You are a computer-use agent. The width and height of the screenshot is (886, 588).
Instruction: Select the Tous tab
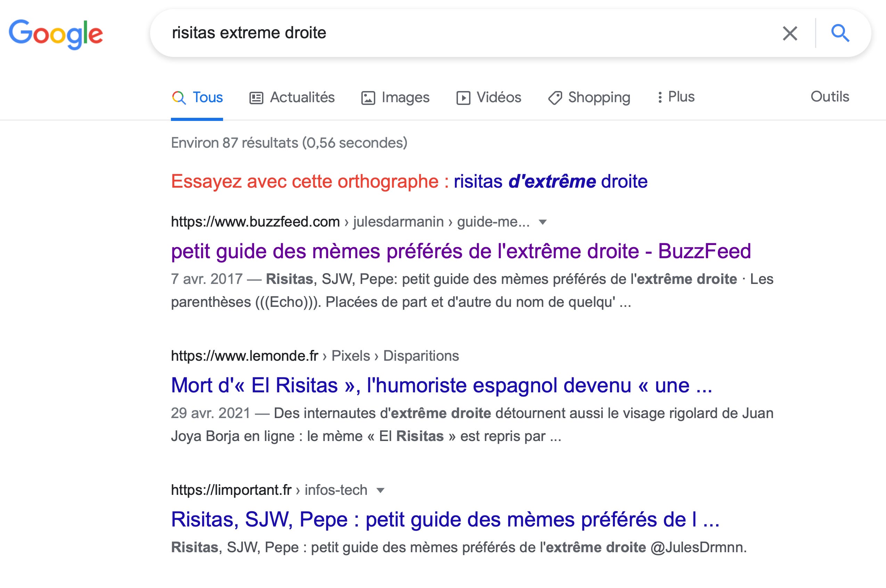point(197,98)
